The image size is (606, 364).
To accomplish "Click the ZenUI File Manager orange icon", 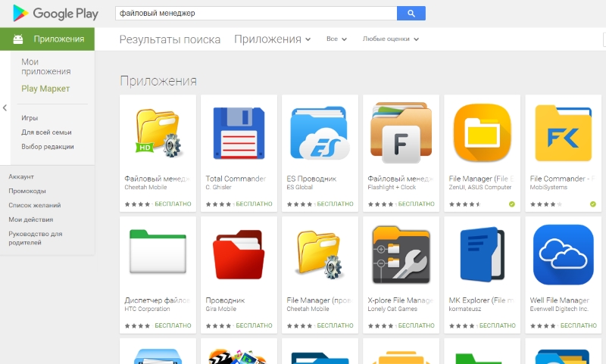I will click(x=482, y=133).
